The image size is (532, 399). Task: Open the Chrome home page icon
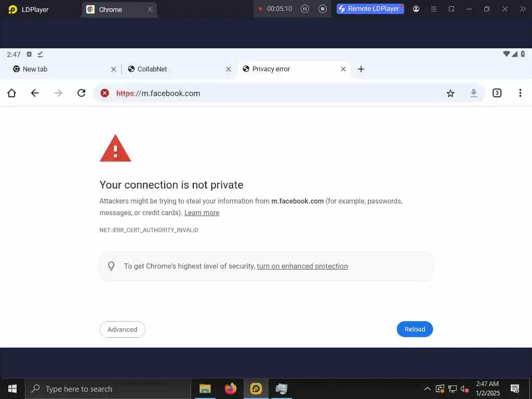pos(11,93)
